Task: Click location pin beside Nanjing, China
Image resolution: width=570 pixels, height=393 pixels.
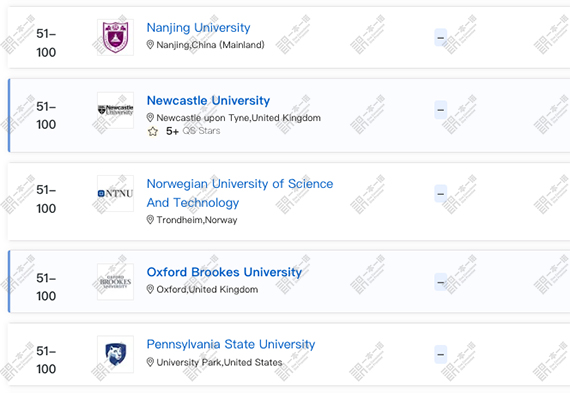Action: pos(150,45)
